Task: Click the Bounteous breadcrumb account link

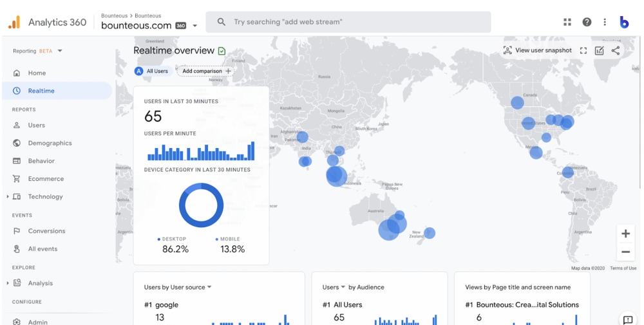Action: (114, 15)
